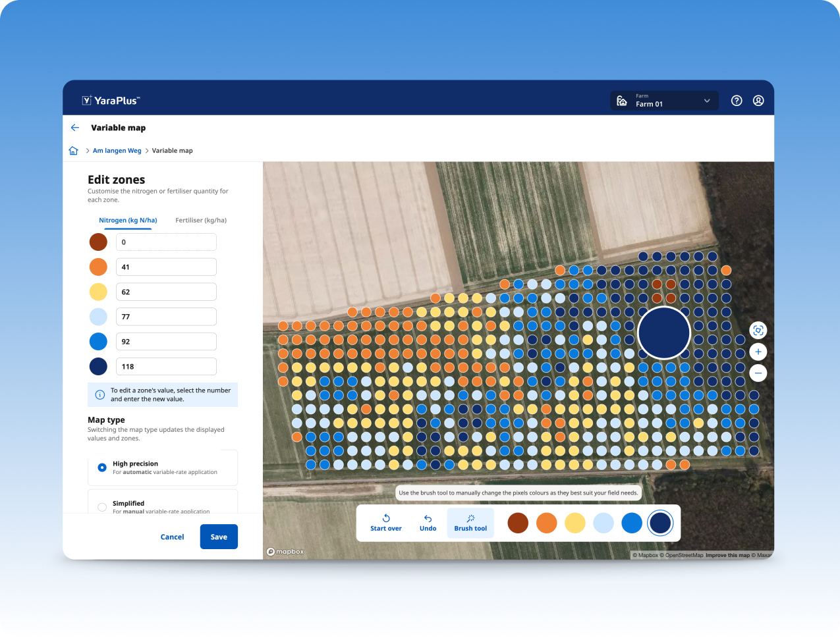This screenshot has width=840, height=640.
Task: Click the recenter map icon
Action: coord(758,331)
